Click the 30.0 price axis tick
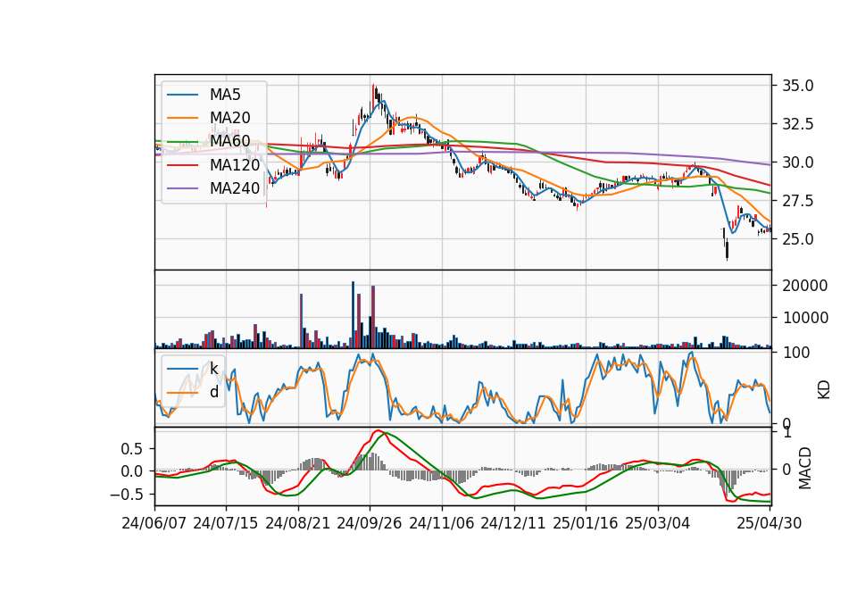This screenshot has height=616, width=857. click(798, 162)
